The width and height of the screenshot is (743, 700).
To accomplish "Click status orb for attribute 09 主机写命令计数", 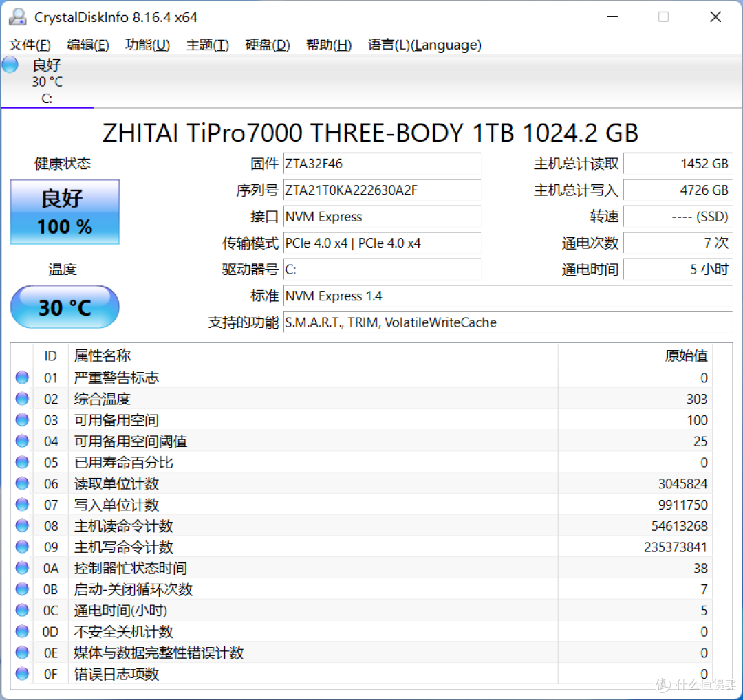I will pos(22,547).
